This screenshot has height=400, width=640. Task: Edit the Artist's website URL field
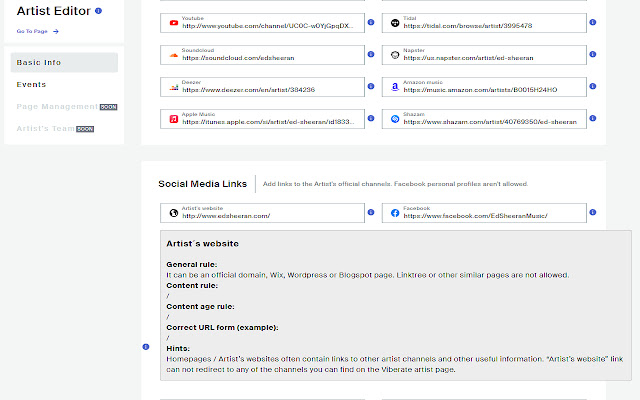pos(262,213)
